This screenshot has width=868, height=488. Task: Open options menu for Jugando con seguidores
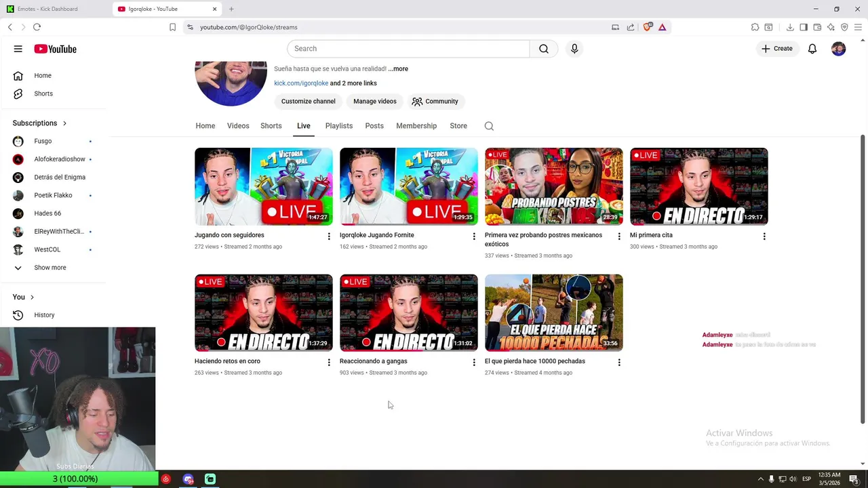click(x=329, y=237)
